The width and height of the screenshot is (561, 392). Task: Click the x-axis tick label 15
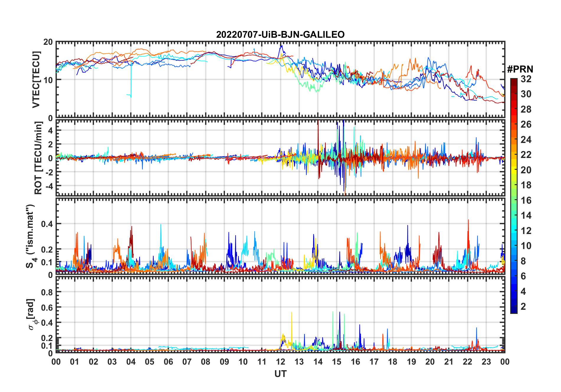coord(337,362)
